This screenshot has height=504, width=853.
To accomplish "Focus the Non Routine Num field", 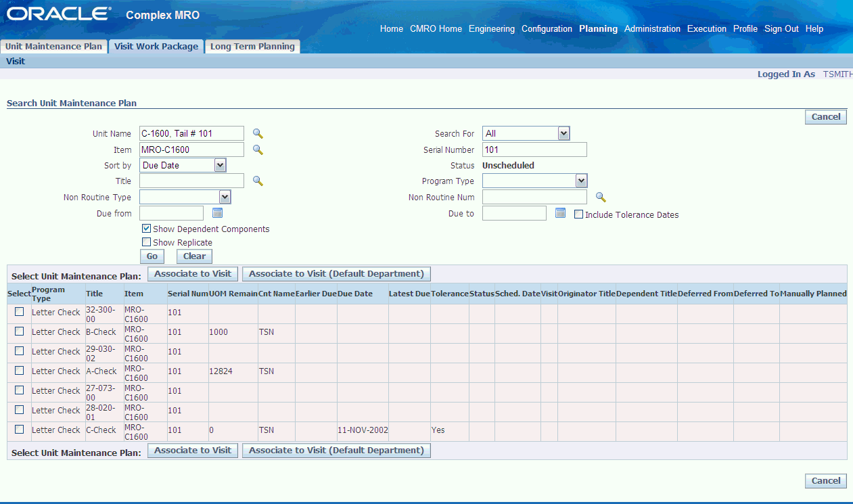I will click(x=534, y=197).
